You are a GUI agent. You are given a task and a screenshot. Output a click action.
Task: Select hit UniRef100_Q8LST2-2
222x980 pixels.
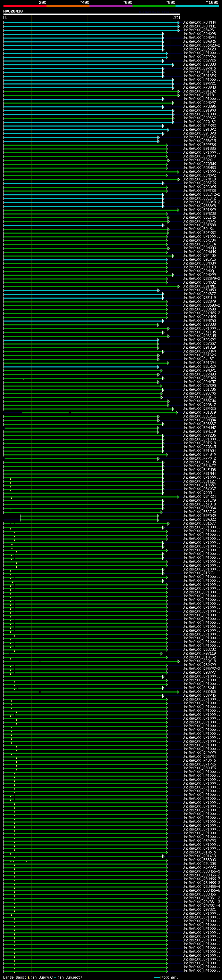[x=201, y=194]
